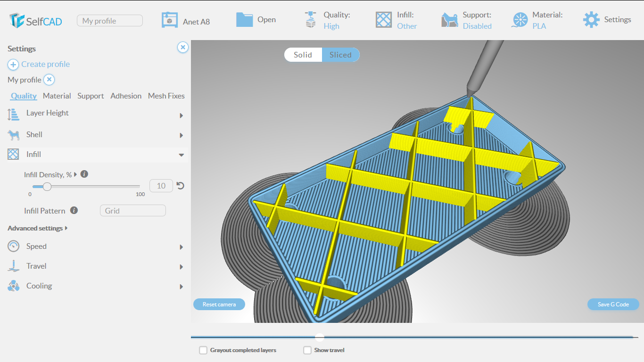Click the Infill grid icon in sidebar
644x362 pixels.
pos(14,154)
